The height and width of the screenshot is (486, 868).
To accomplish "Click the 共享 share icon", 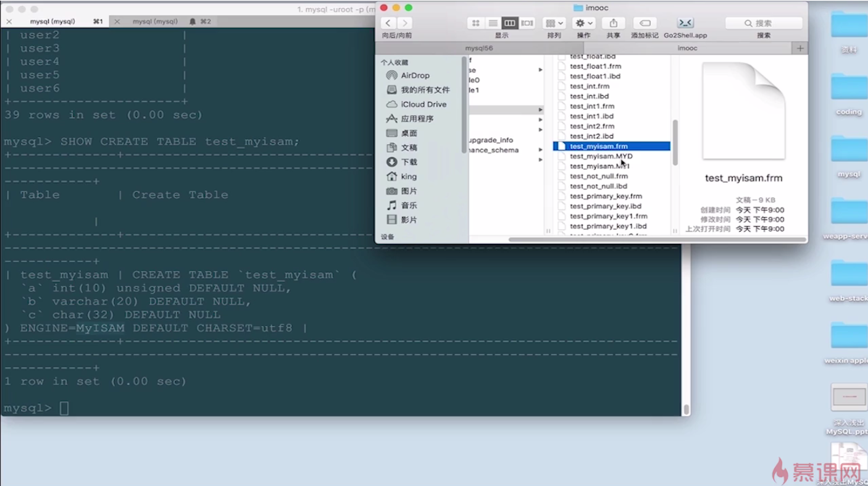I will pyautogui.click(x=613, y=23).
